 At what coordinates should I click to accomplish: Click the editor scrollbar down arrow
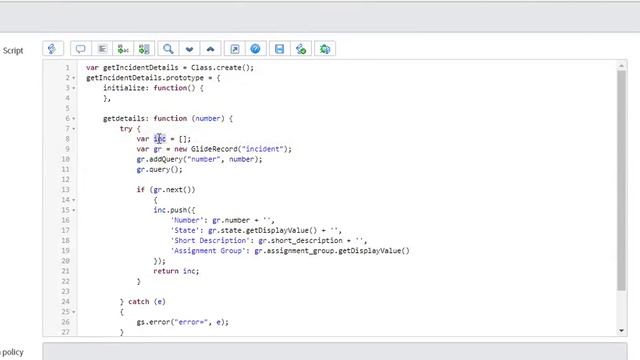621,331
